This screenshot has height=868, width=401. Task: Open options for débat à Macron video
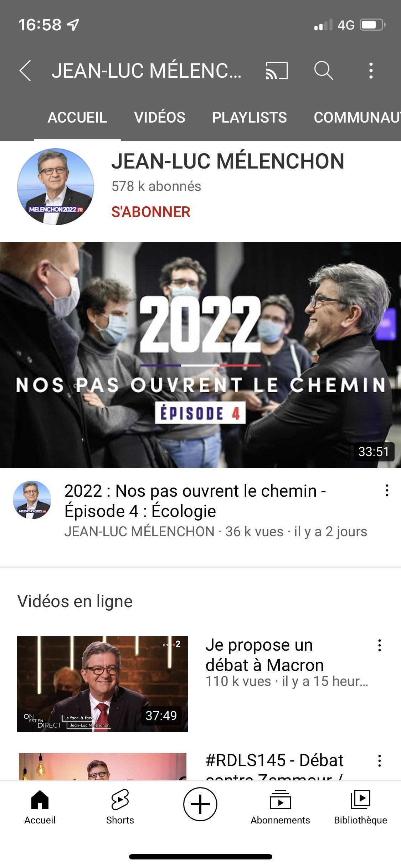point(380,645)
